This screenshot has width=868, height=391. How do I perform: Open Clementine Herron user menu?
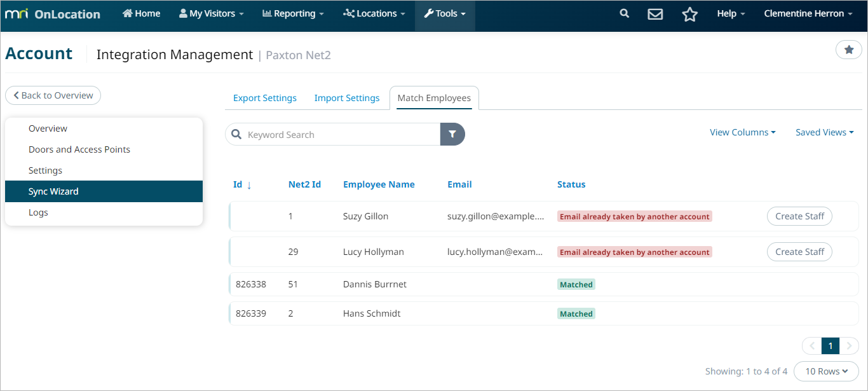coord(808,13)
